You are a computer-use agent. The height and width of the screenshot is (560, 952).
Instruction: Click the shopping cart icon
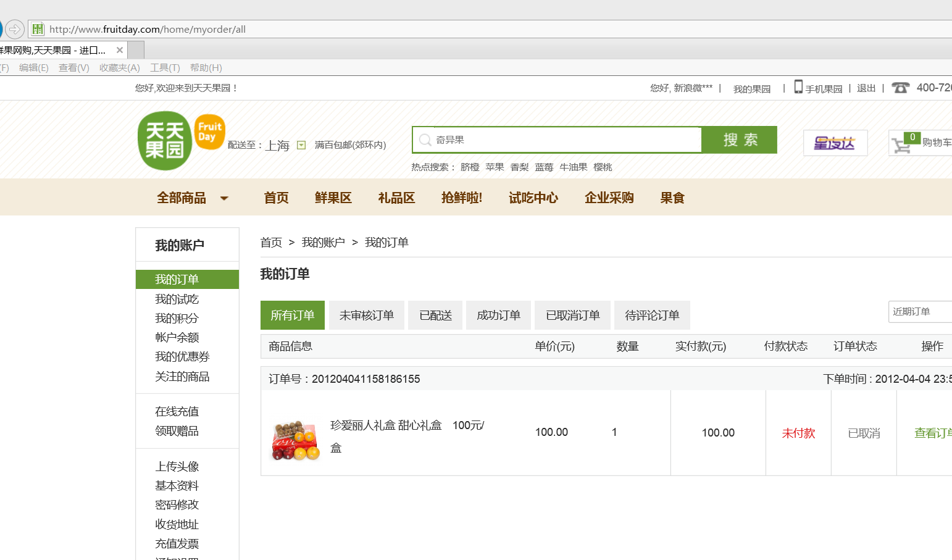click(x=902, y=145)
